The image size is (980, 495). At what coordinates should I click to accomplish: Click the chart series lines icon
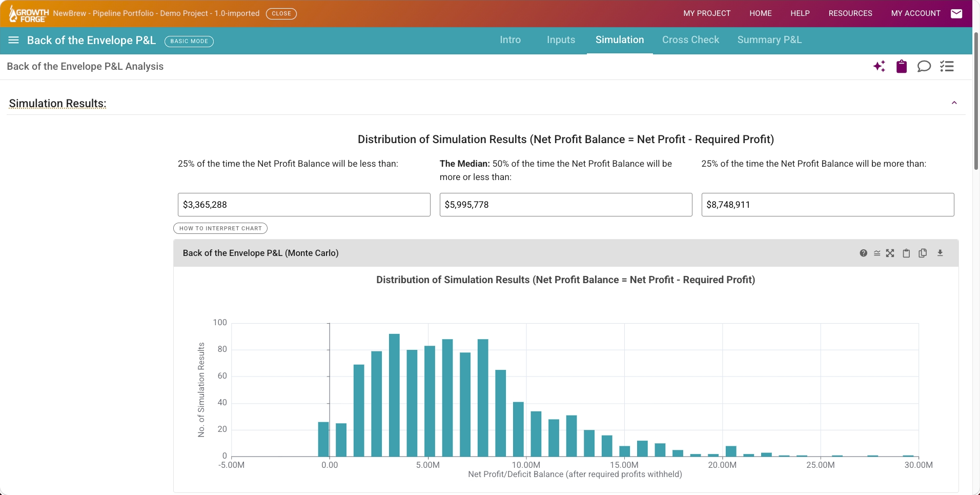coord(877,253)
